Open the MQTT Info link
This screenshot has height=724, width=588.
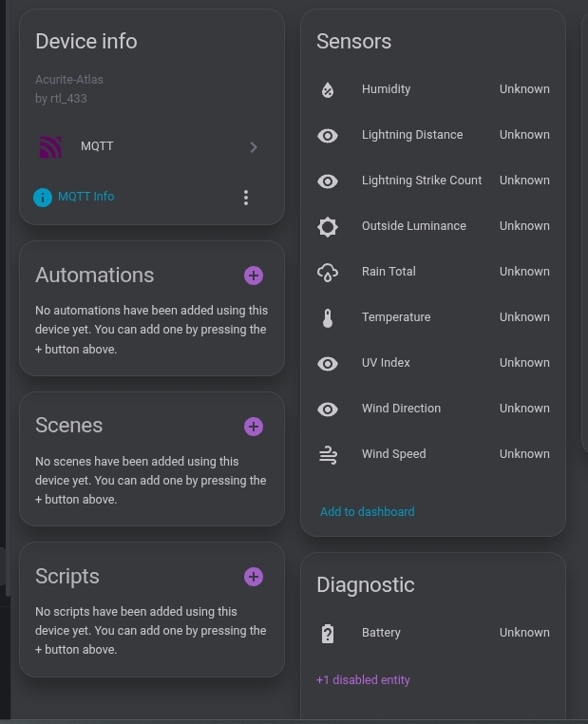coord(85,197)
